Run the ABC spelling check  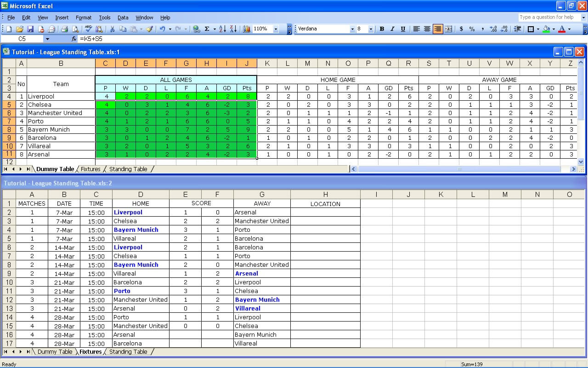coord(88,29)
